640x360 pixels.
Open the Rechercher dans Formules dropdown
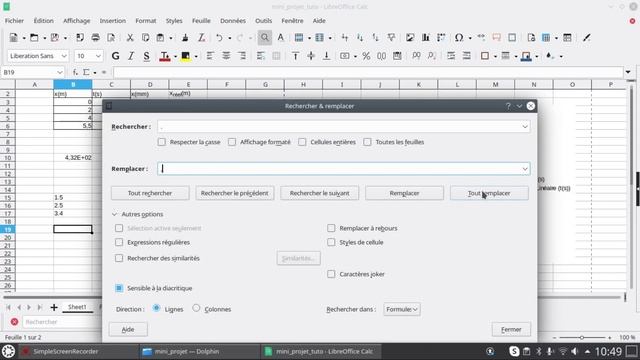pos(402,309)
